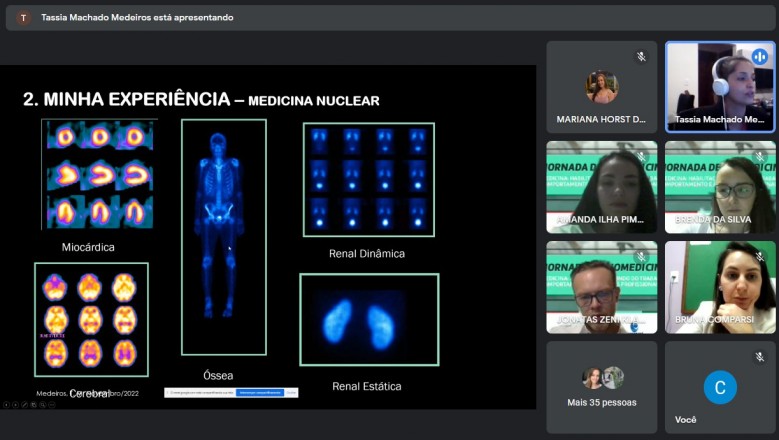The height and width of the screenshot is (440, 779).
Task: Click the muted mic icon on Mariana's tile
Action: coord(641,57)
